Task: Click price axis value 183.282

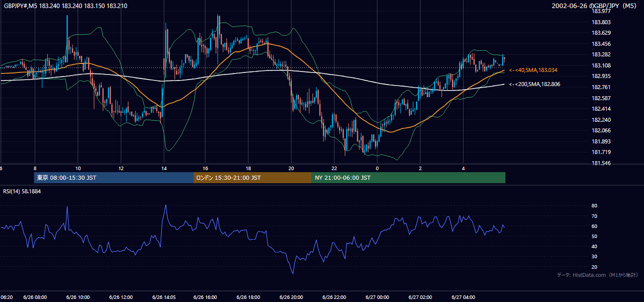Action: 601,54
